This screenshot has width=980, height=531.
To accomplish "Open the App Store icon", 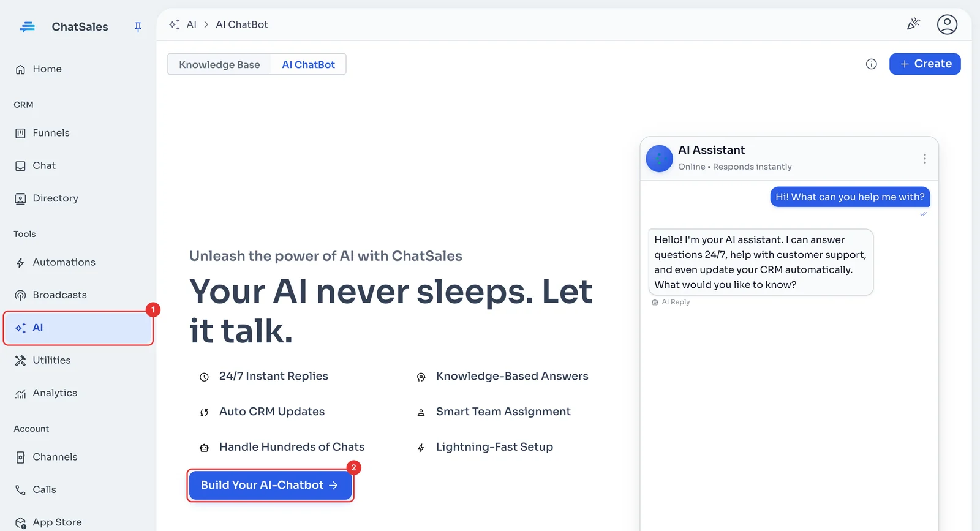I will coord(20,522).
